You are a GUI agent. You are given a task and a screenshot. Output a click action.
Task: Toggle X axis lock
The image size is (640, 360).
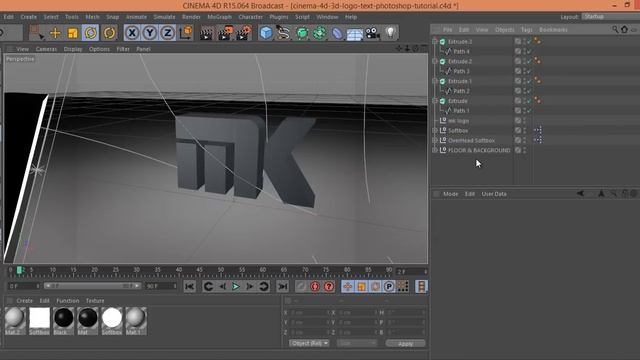point(132,33)
